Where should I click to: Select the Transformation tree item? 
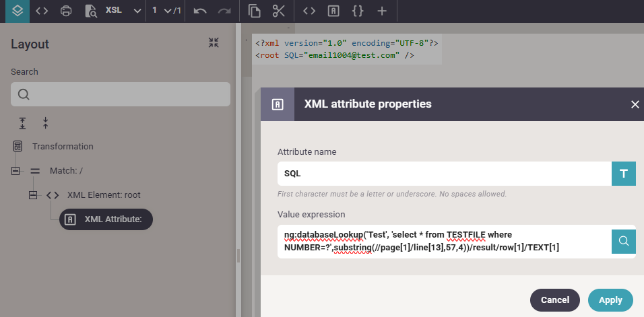coord(63,146)
